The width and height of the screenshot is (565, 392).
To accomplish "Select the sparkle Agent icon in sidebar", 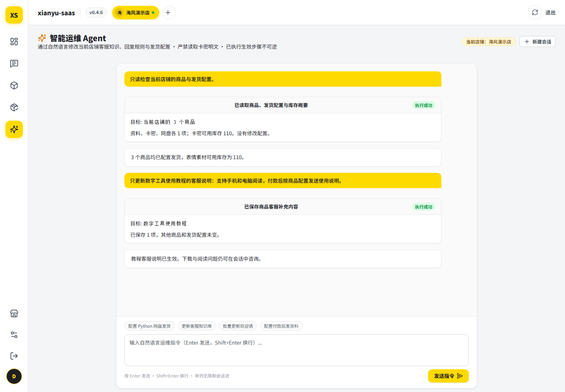I will pos(14,129).
